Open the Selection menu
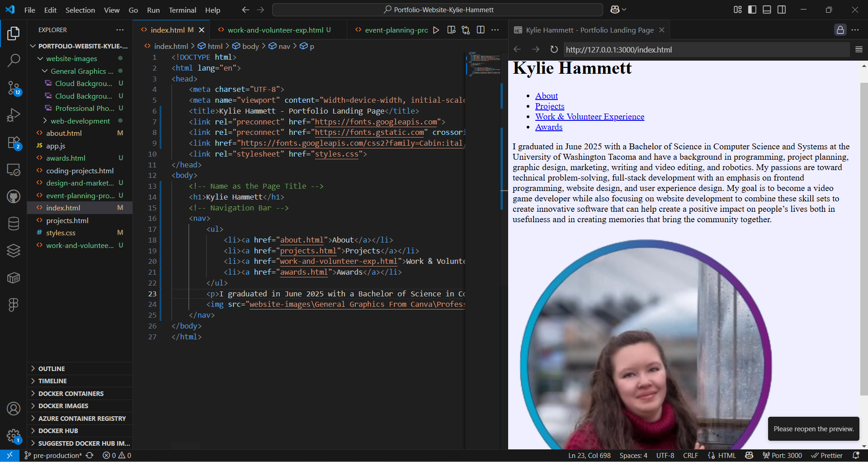 point(80,10)
